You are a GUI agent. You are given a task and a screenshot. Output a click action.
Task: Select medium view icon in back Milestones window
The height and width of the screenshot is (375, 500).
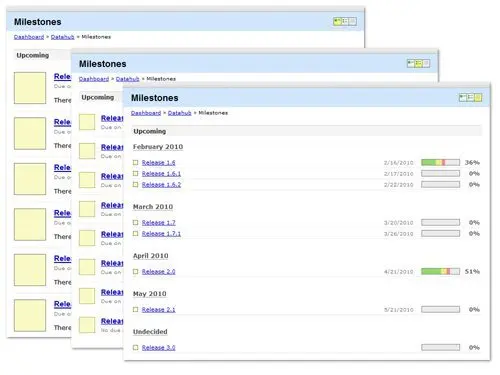(x=345, y=22)
